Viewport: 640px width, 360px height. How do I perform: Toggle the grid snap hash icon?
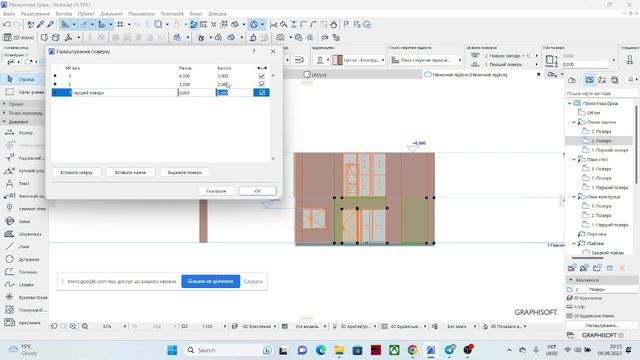point(120,24)
